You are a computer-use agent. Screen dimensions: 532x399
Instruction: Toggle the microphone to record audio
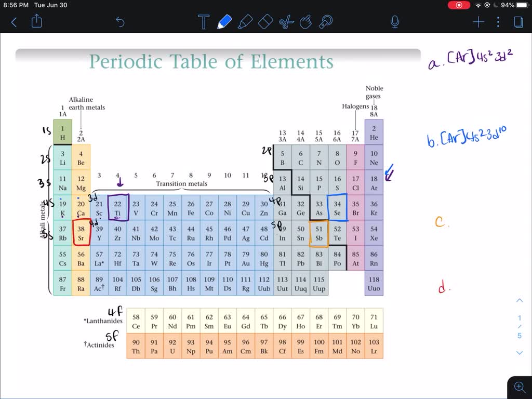click(x=395, y=22)
